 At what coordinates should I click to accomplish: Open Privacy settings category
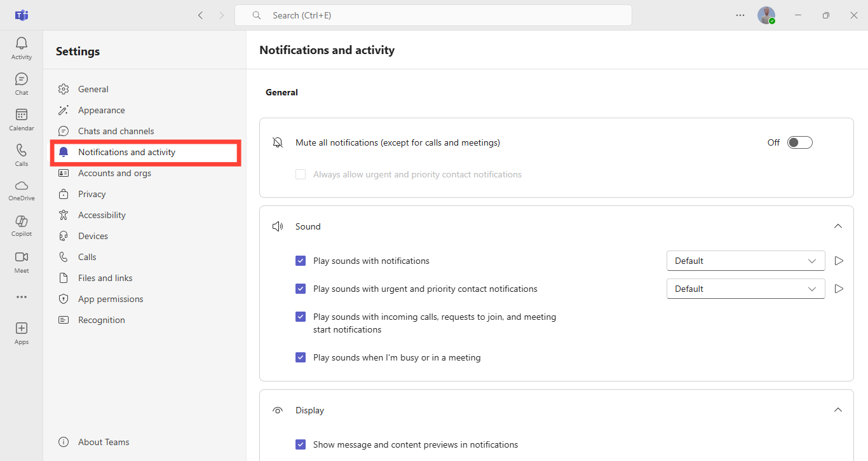point(92,194)
